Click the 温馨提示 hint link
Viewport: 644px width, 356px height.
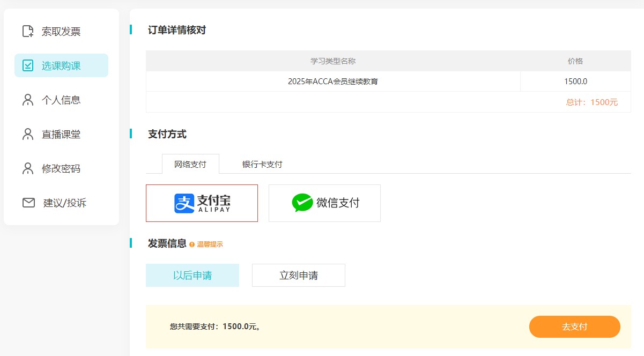(x=210, y=244)
